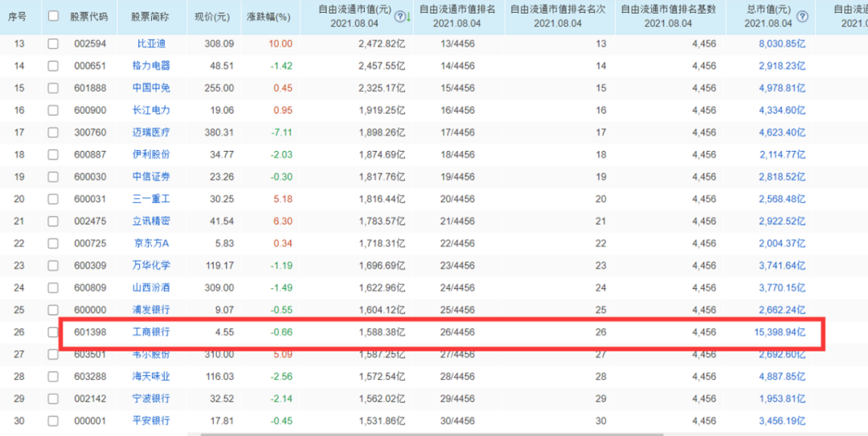Check the 迈瑞医疗 row checkbox
The height and width of the screenshot is (436, 868).
[x=53, y=132]
